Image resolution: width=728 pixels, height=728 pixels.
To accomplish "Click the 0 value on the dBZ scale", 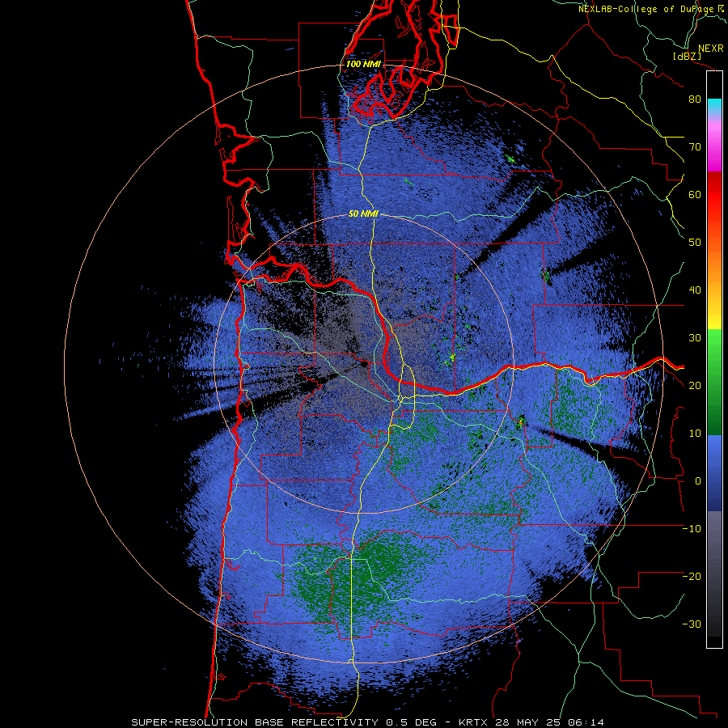I will [x=698, y=481].
